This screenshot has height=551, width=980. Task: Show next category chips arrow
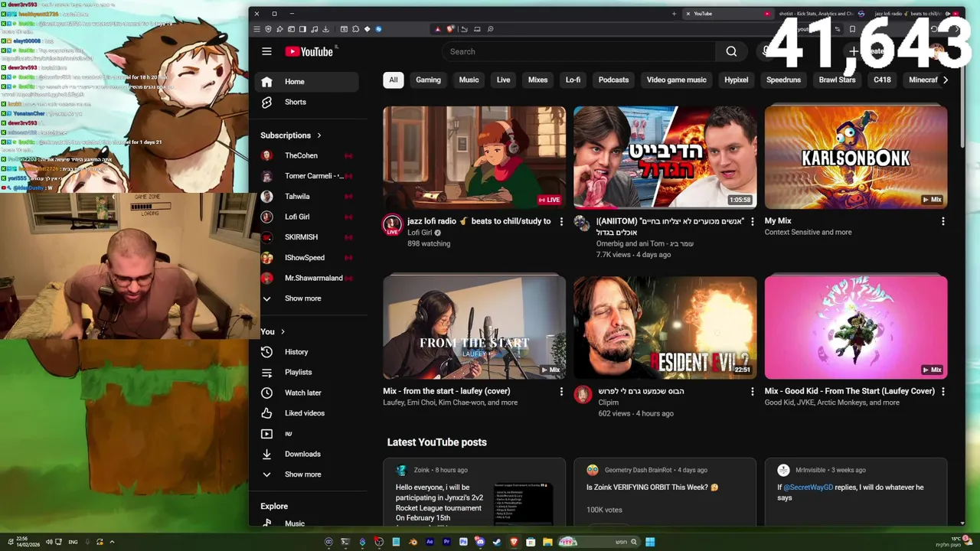946,80
